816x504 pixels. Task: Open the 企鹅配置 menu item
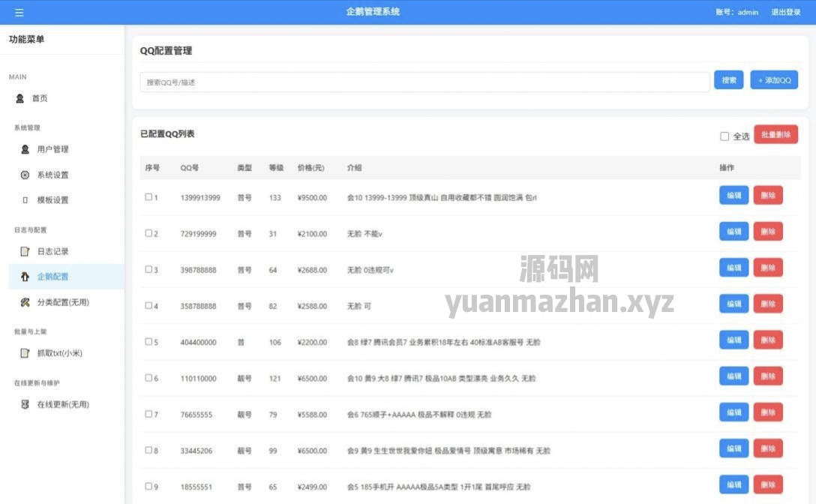[52, 277]
